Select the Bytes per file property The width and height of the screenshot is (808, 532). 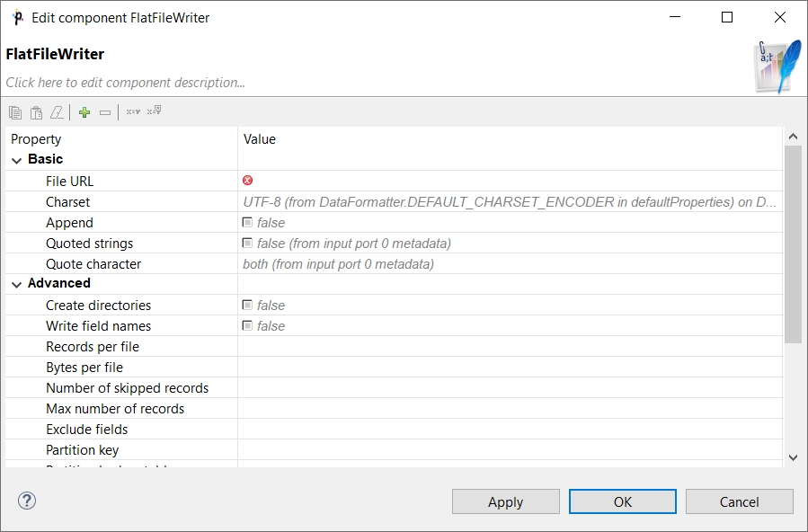click(84, 368)
